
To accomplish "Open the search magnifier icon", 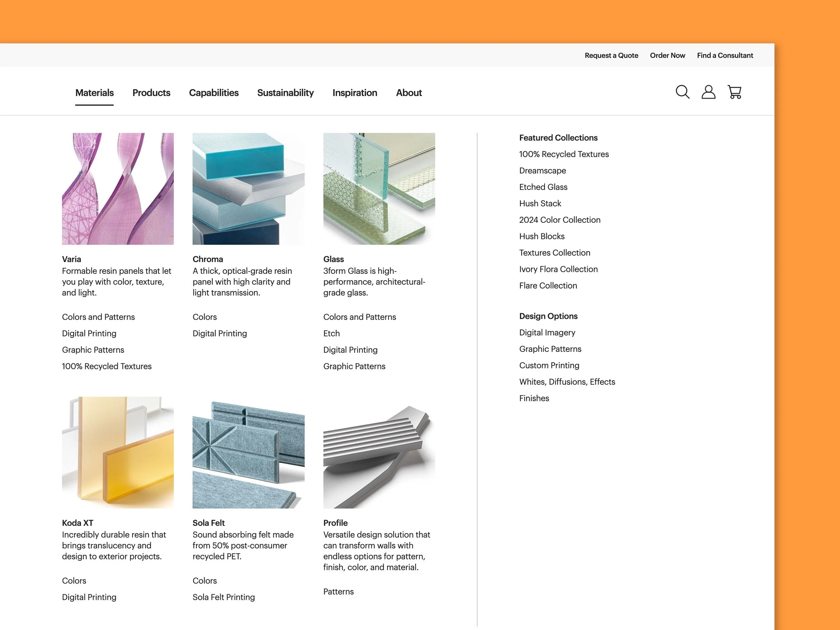I will 682,92.
